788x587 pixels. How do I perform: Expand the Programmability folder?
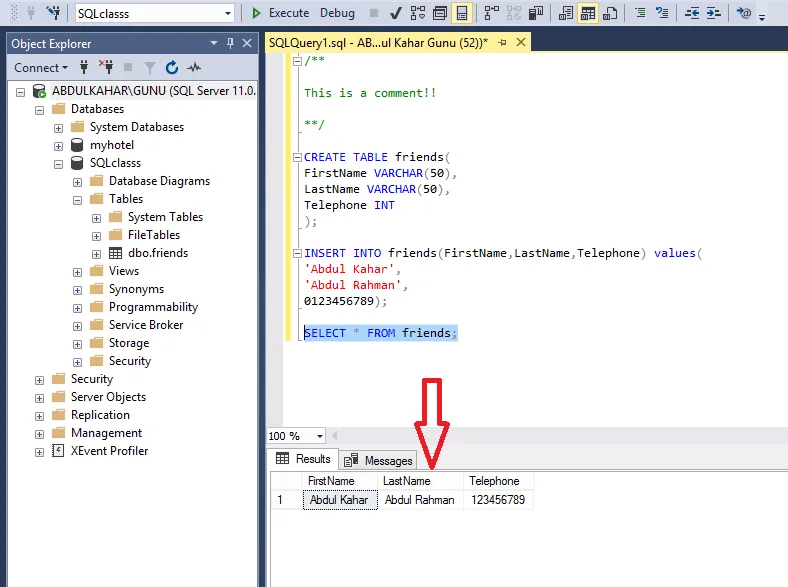click(x=77, y=309)
